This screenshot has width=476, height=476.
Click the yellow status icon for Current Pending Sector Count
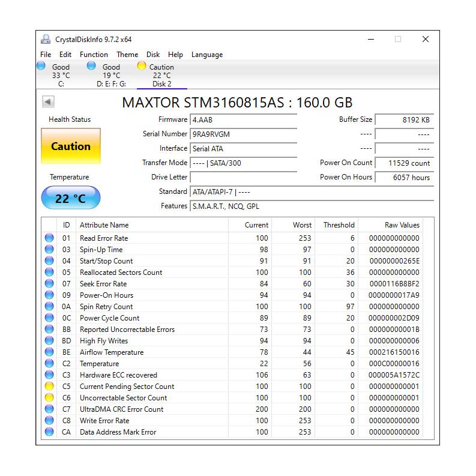(x=49, y=387)
